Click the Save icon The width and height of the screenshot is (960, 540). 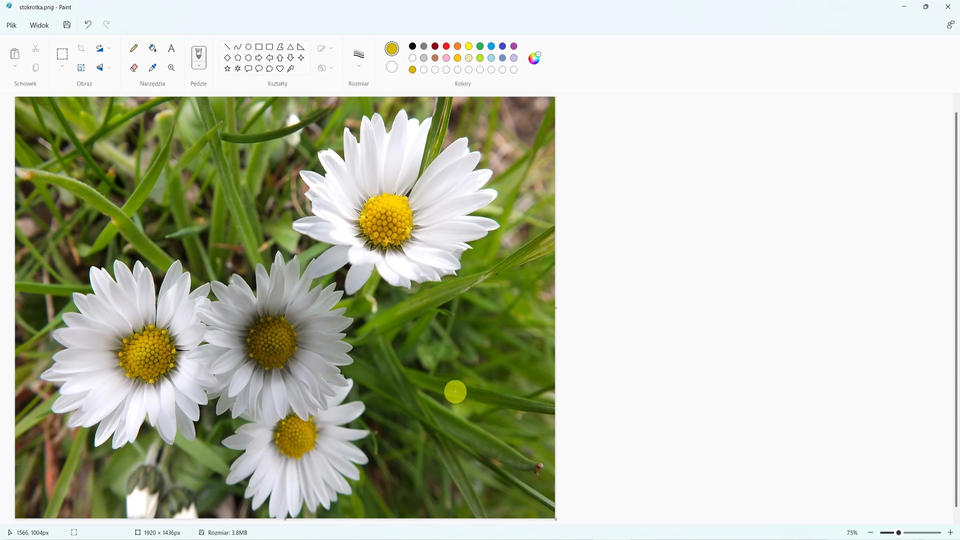click(x=67, y=25)
